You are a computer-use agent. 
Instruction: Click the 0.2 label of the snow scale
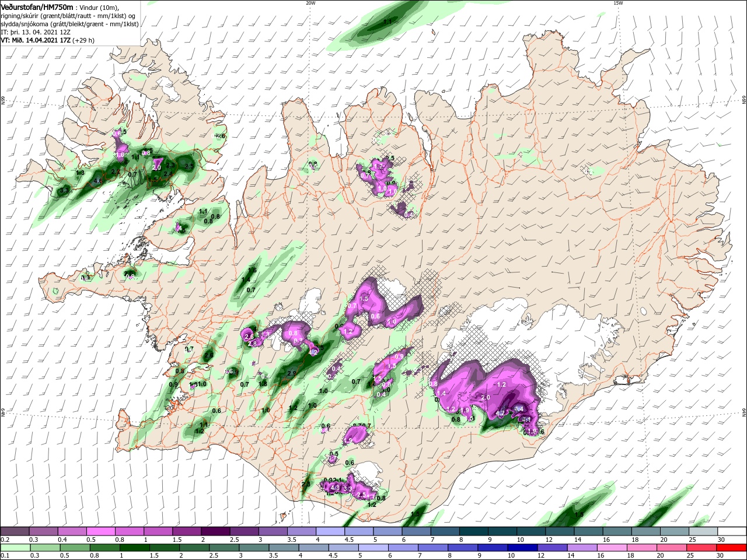click(5, 540)
